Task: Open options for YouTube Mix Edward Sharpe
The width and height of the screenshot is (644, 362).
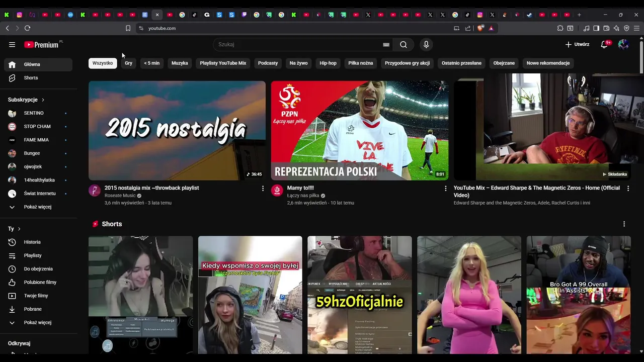Action: [628, 189]
